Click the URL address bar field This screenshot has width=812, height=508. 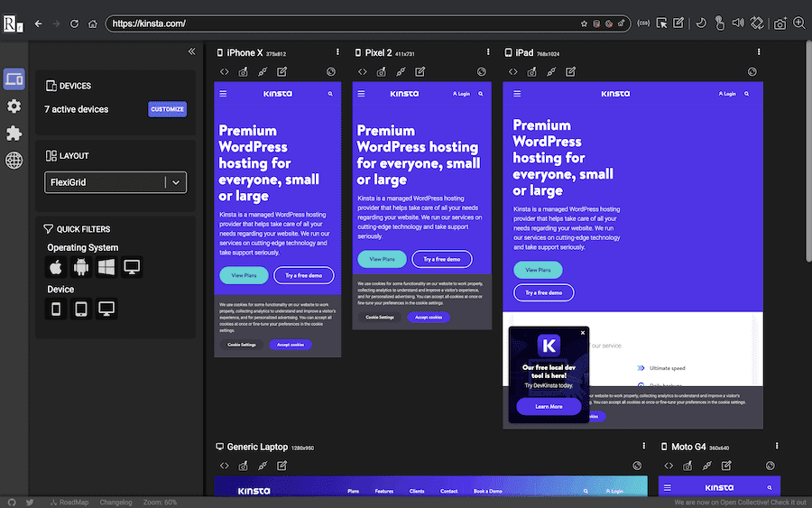pyautogui.click(x=343, y=23)
